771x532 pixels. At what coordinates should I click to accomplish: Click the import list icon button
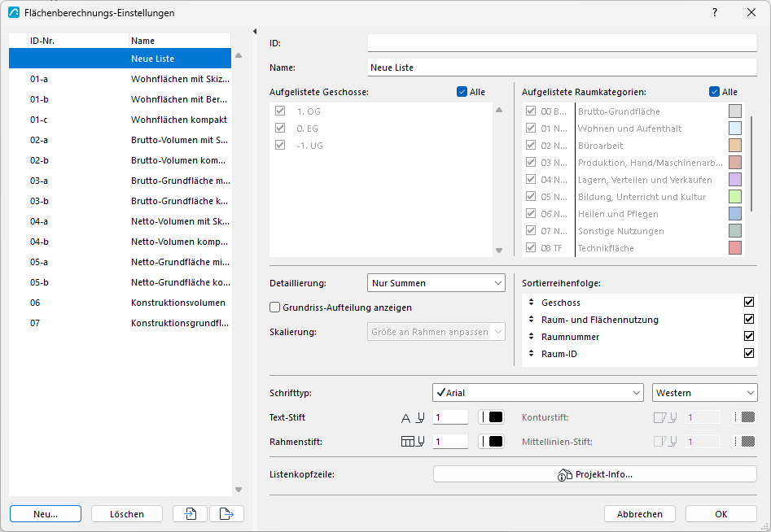pyautogui.click(x=190, y=514)
